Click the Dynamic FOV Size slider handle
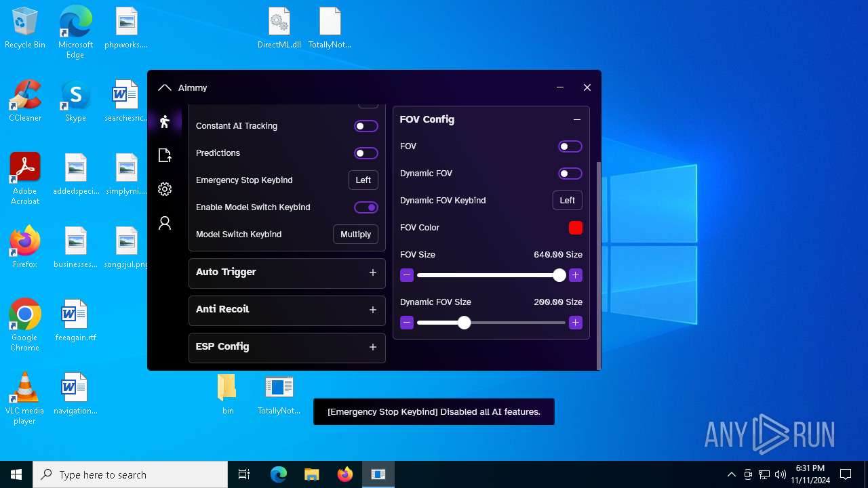Viewport: 868px width, 488px height. pos(464,323)
